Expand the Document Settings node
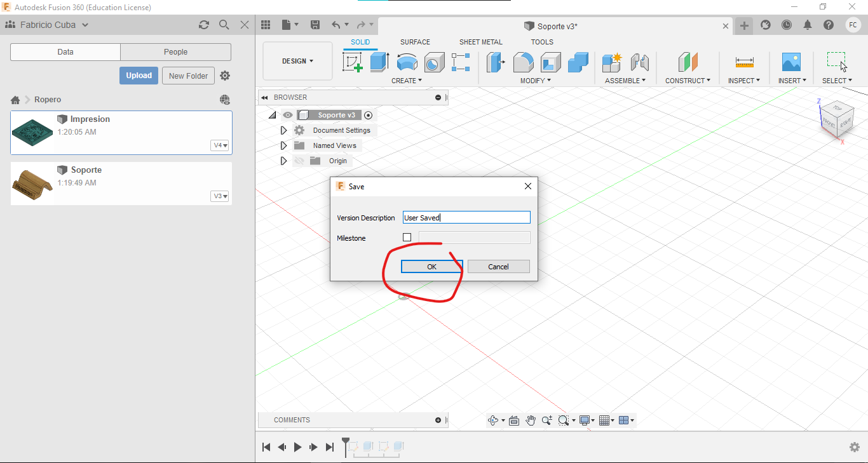This screenshot has height=463, width=868. [x=284, y=130]
